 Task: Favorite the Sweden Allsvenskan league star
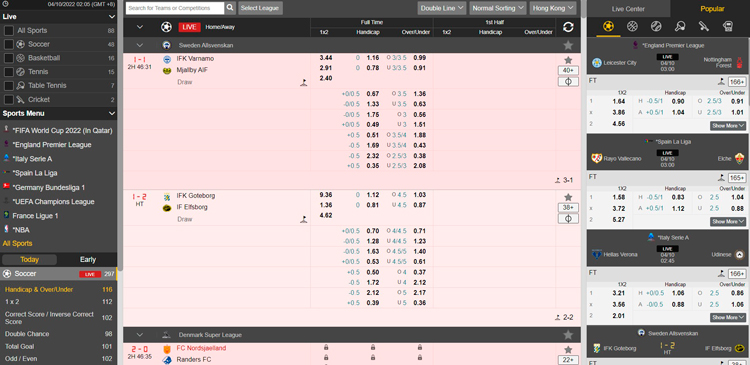[568, 45]
